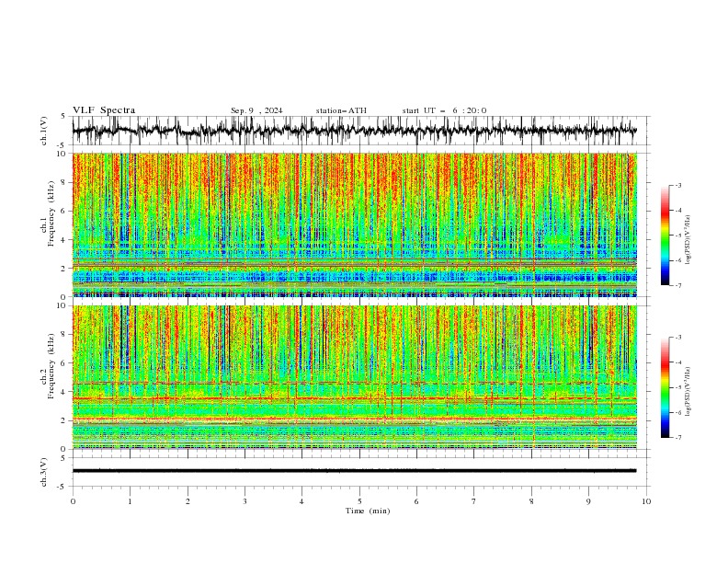The image size is (728, 563).
Task: Click the 'ch.3(V)' waveform axis label
Action: click(44, 472)
